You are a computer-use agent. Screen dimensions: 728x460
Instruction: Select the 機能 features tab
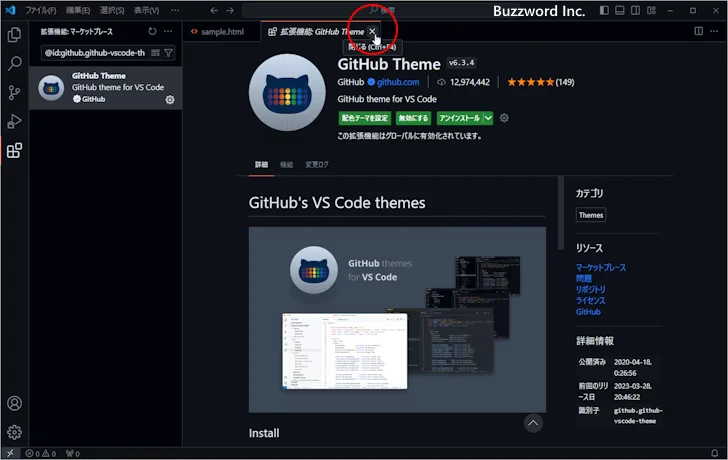pyautogui.click(x=286, y=164)
